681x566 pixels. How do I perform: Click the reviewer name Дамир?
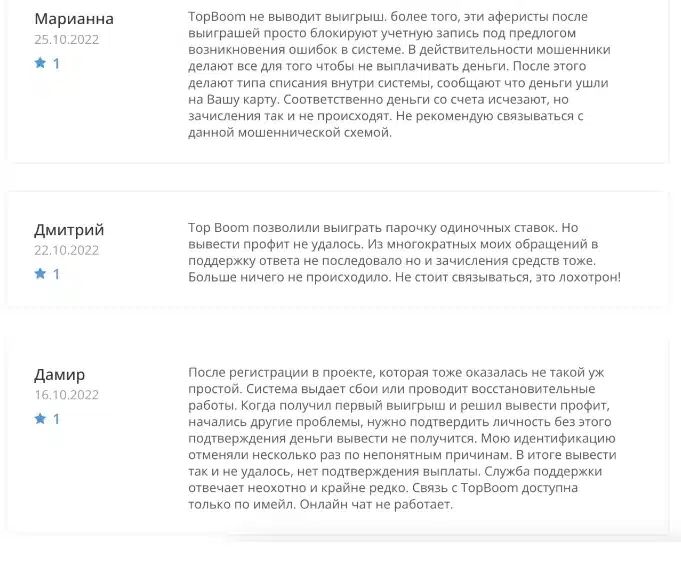tap(60, 374)
